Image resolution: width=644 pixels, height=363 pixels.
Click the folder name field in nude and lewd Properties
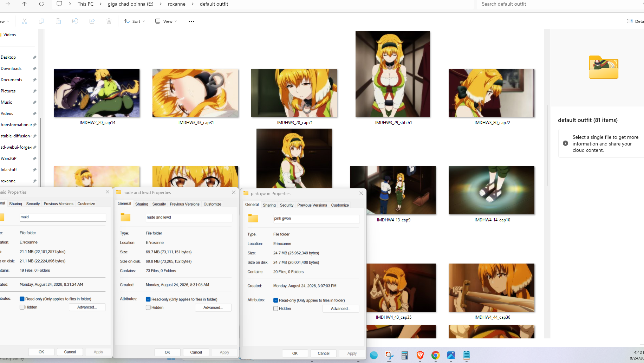[189, 218]
